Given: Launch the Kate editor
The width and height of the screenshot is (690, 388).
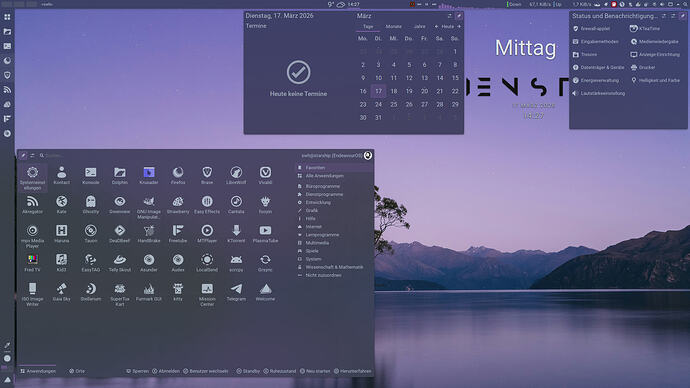Looking at the screenshot, I should 62,205.
